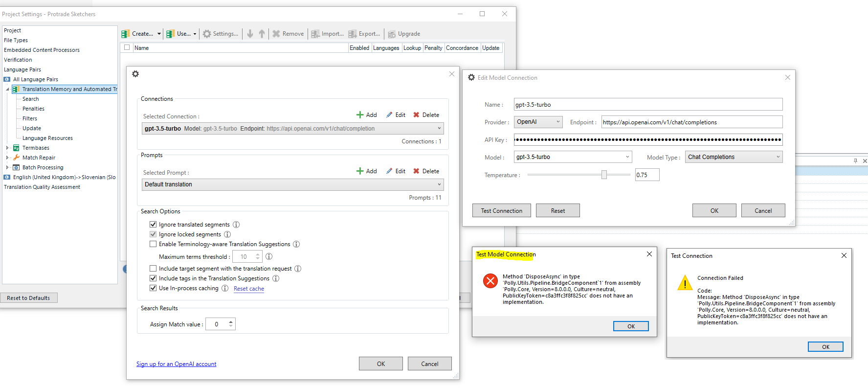Move selected provider down with arrow icon
868x388 pixels.
click(x=250, y=34)
